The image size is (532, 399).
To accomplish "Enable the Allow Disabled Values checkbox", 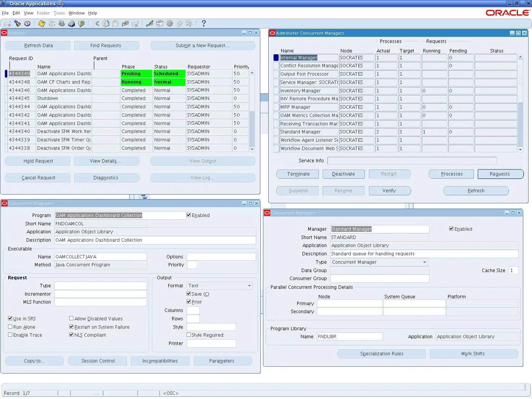I will [71, 318].
